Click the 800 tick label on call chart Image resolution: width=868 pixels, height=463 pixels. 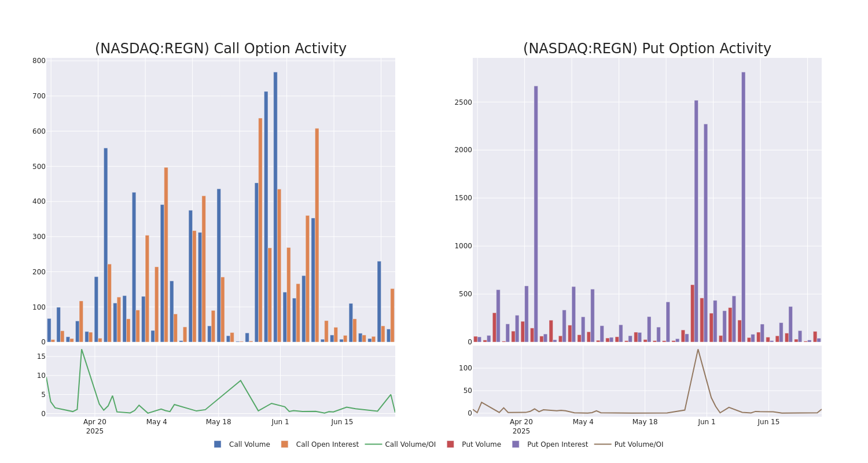click(x=39, y=61)
